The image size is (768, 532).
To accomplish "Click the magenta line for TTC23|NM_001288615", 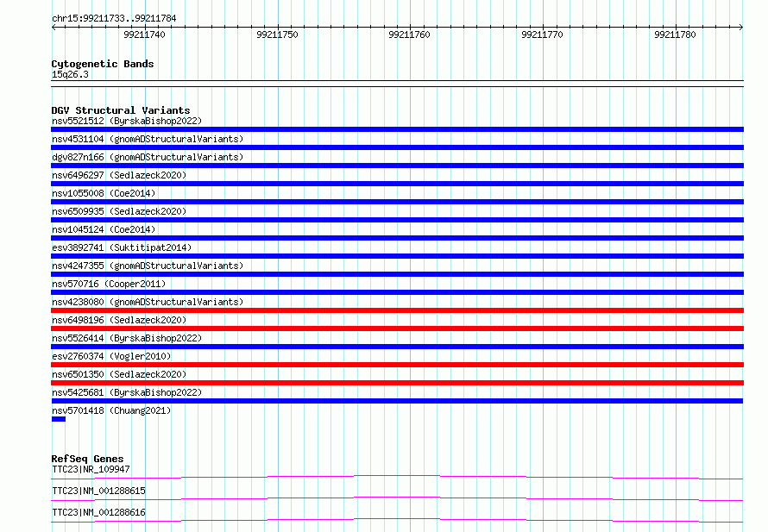I will coord(397,498).
